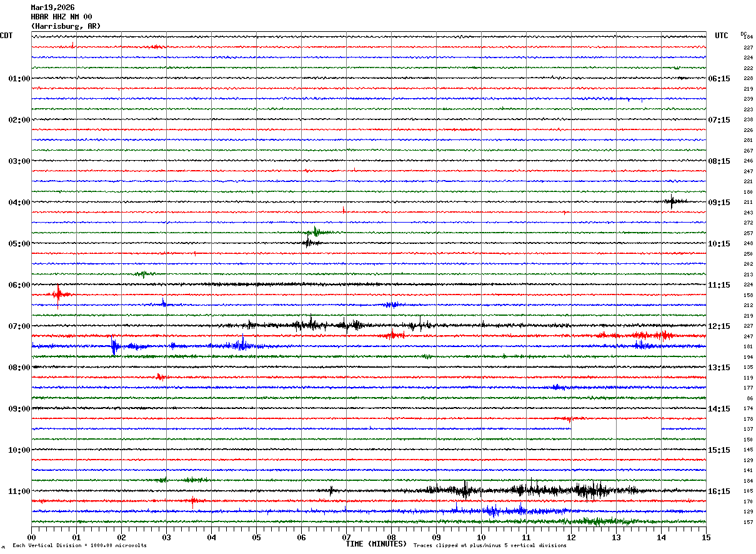Click the 03 minute axis tick label

[x=166, y=536]
